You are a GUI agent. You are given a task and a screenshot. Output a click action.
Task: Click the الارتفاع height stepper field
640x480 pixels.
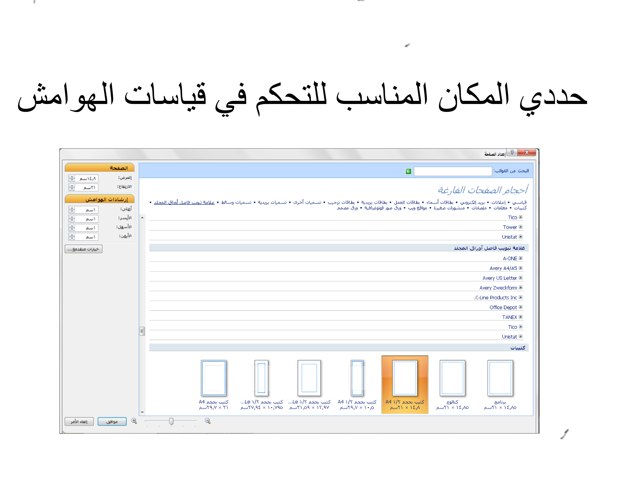(x=84, y=187)
